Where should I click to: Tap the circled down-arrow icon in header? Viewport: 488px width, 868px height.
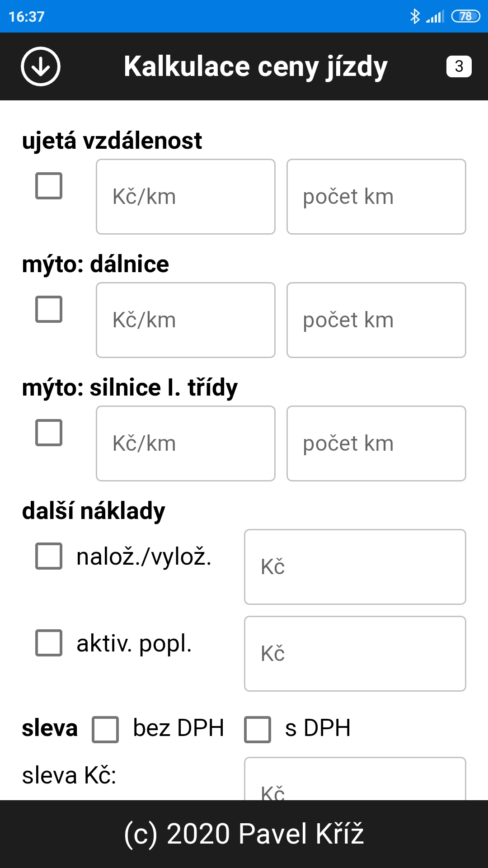point(41,66)
